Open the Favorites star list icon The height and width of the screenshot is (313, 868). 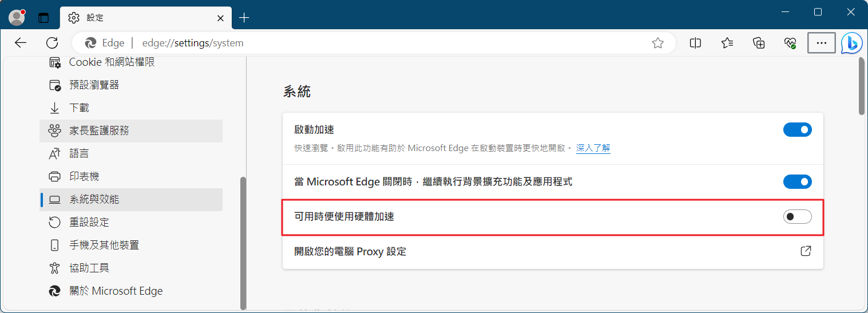[x=727, y=43]
